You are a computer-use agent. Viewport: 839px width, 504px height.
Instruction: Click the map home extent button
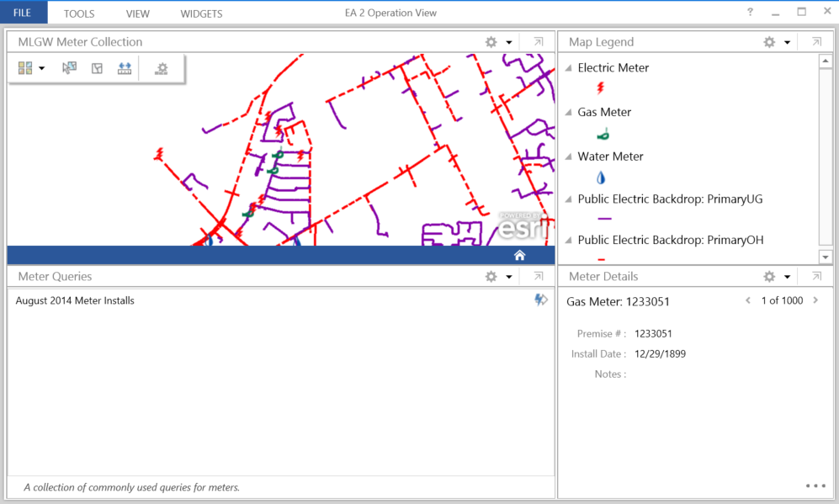tap(519, 255)
